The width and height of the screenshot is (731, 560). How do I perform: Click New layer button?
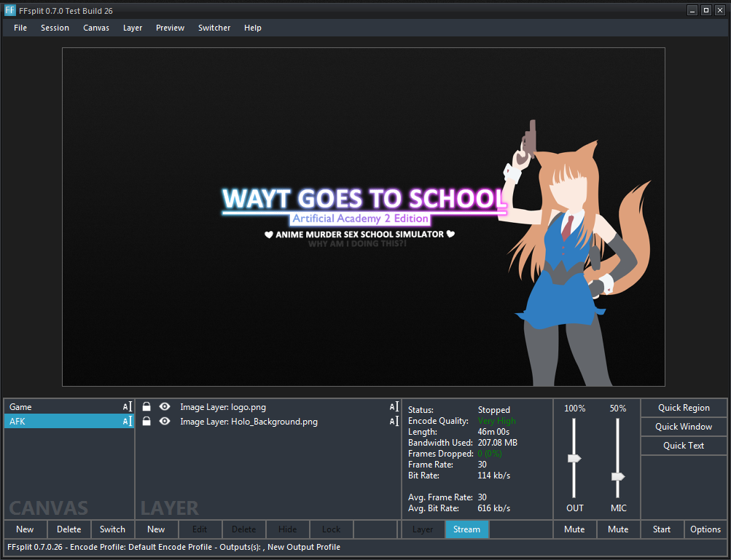pos(156,529)
